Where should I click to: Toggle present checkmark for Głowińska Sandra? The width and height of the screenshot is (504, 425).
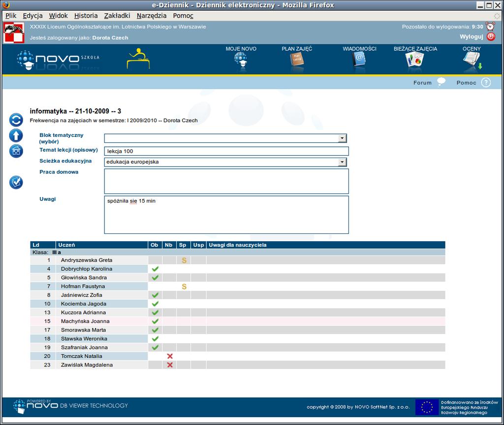point(155,278)
